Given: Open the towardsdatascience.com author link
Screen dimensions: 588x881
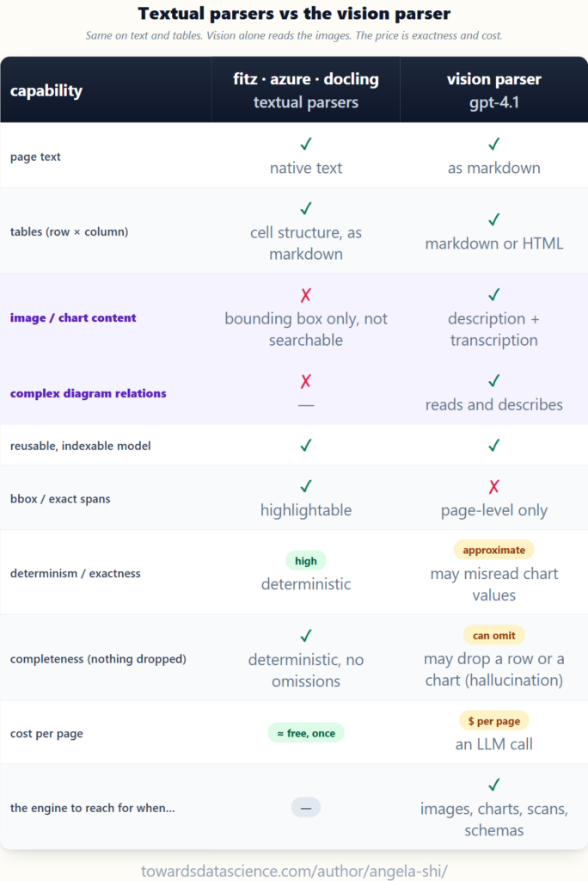Looking at the screenshot, I should click(x=294, y=871).
